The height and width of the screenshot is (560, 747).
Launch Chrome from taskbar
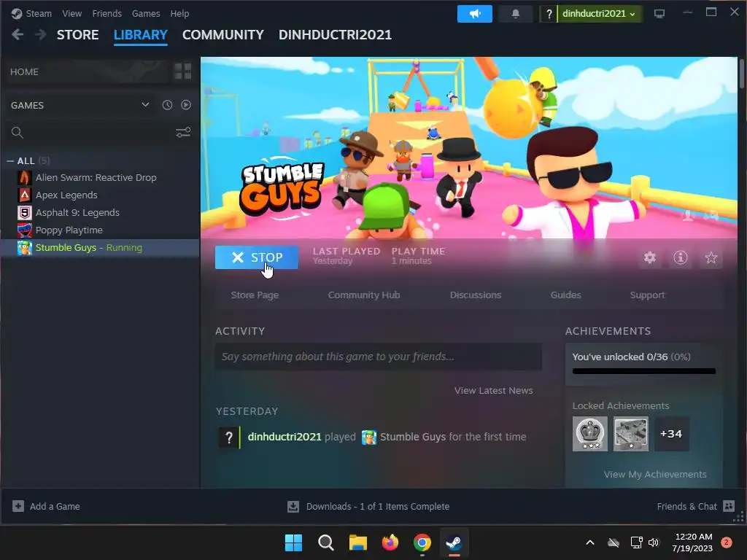tap(422, 542)
